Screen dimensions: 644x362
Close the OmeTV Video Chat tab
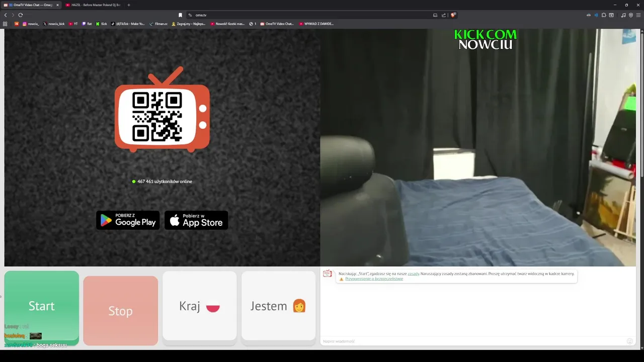coord(57,5)
